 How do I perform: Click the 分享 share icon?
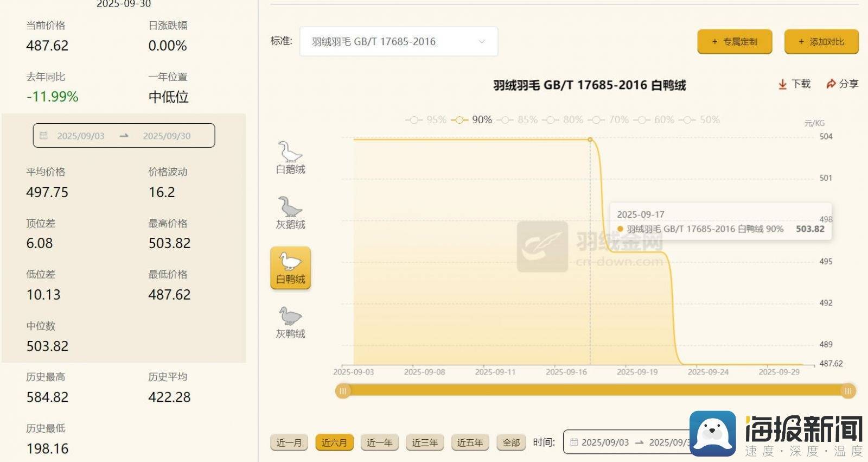[831, 84]
